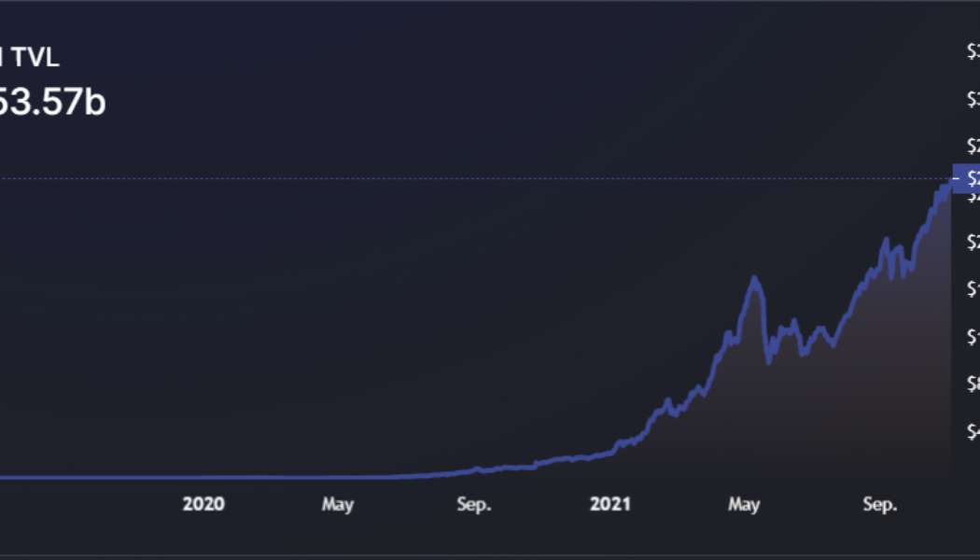Click the first Sep. axis label

coord(474,504)
